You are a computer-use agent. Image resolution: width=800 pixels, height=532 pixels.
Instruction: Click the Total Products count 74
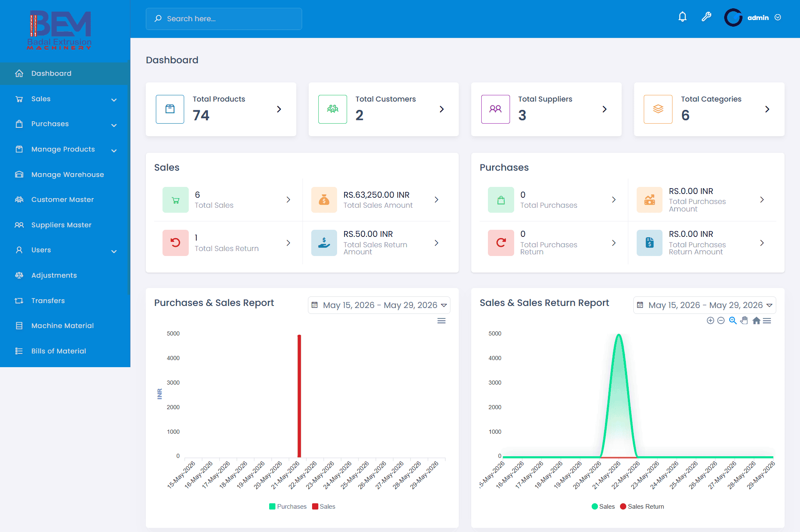coord(201,115)
